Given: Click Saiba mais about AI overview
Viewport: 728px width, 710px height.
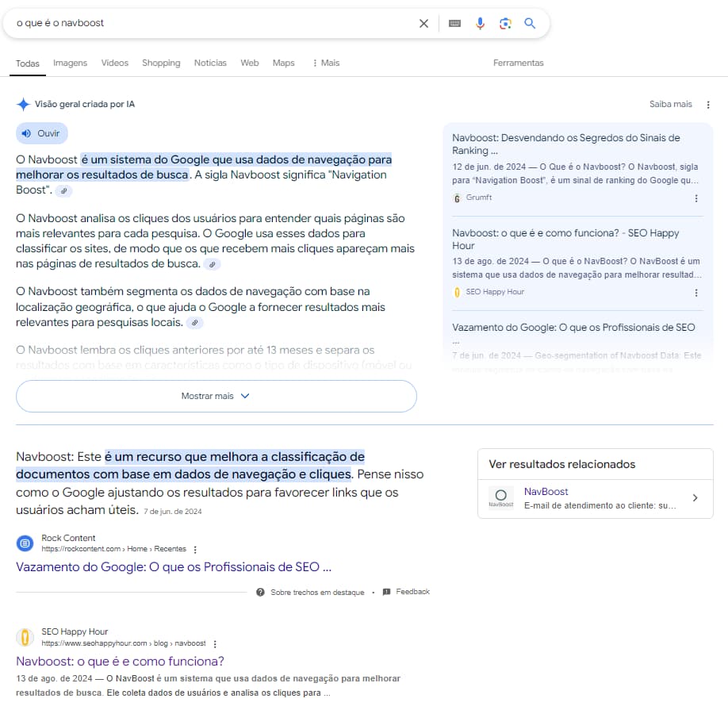Looking at the screenshot, I should click(670, 104).
